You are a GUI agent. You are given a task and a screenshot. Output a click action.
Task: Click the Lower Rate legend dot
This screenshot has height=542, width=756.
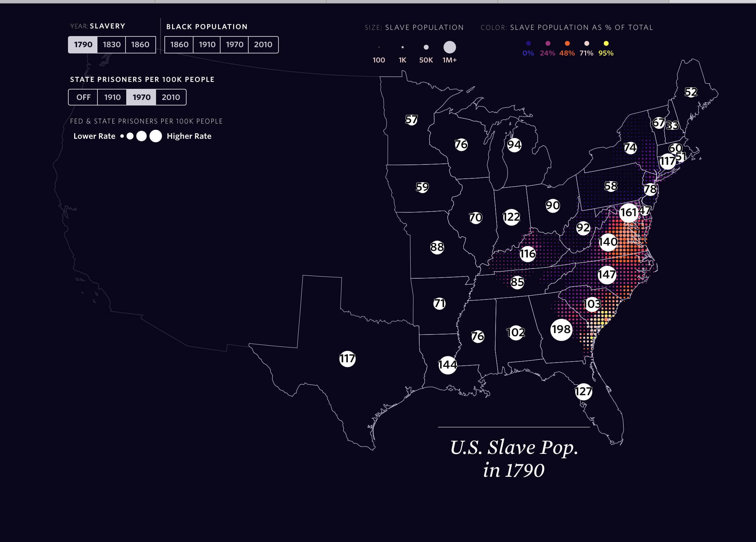pyautogui.click(x=121, y=136)
